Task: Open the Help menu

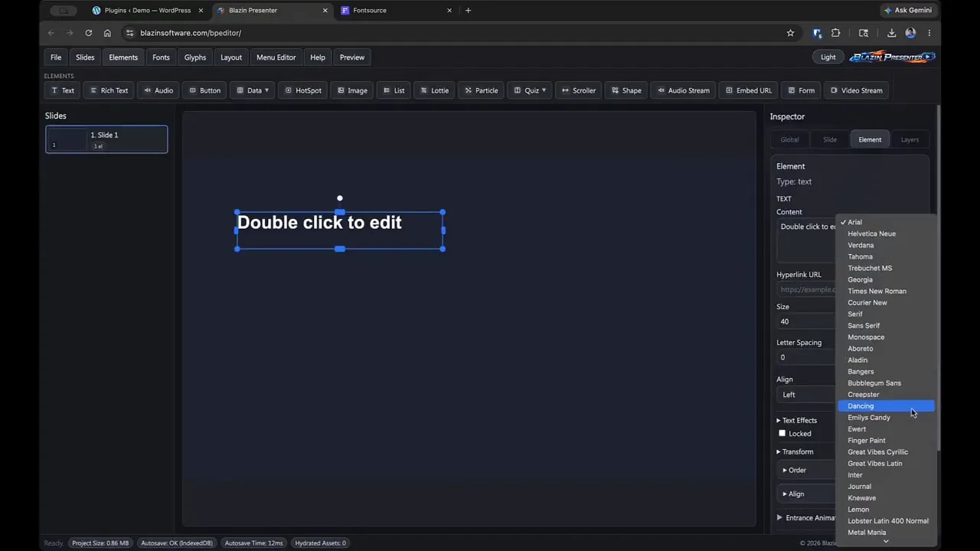Action: coord(318,57)
